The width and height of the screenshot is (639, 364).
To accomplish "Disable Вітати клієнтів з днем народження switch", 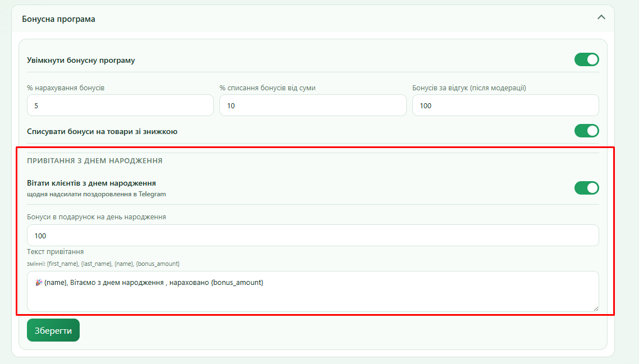I will (586, 188).
